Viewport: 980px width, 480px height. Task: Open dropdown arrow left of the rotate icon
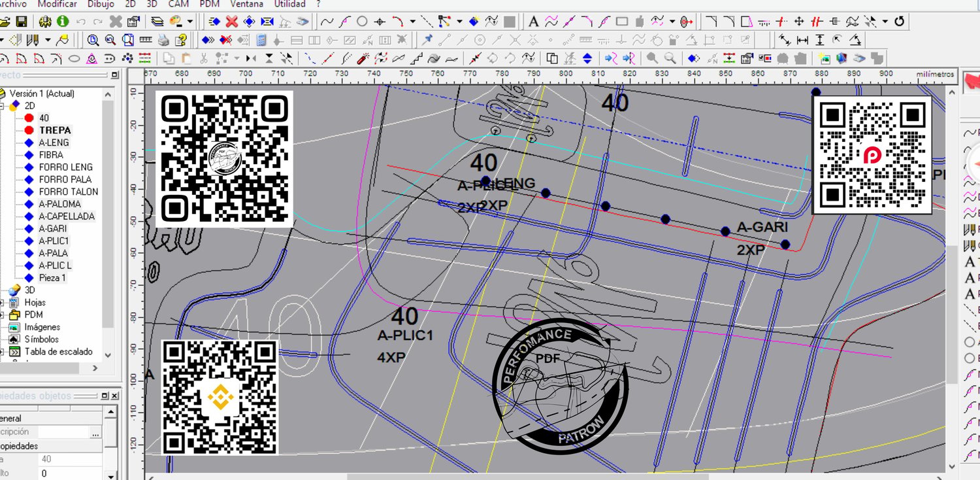pos(887,22)
